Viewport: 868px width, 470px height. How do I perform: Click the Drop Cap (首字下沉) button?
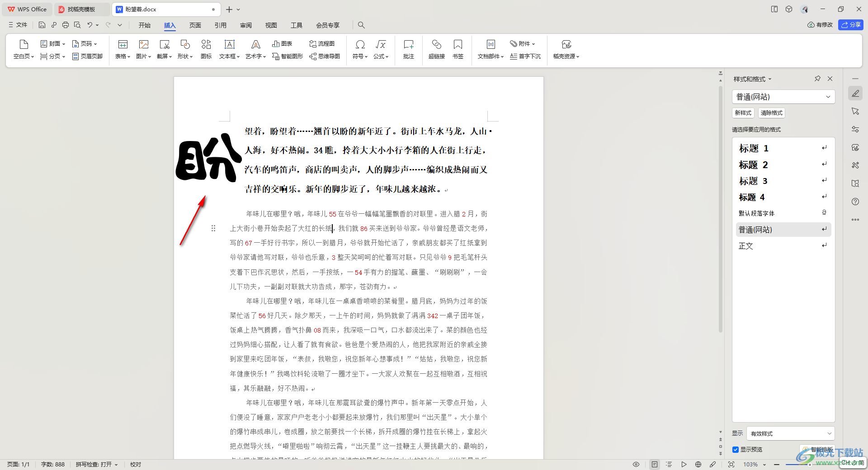(x=525, y=56)
